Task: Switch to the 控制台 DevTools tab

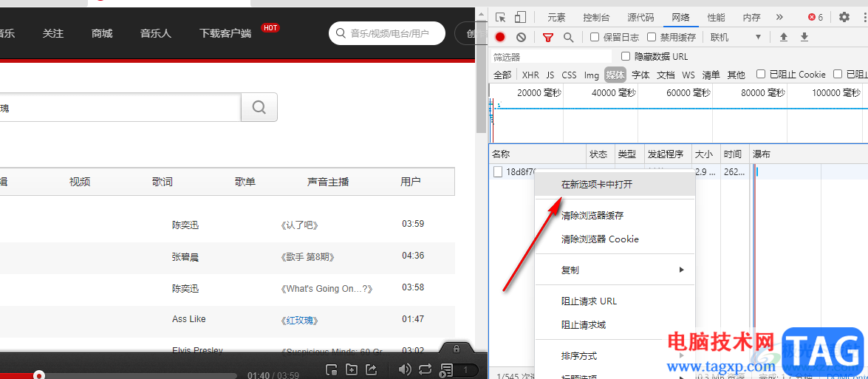Action: [596, 17]
